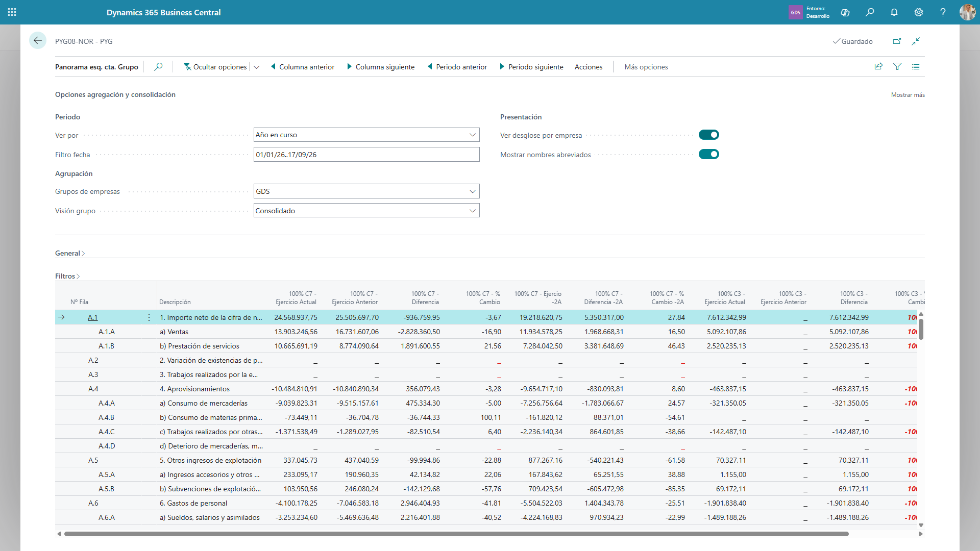The width and height of the screenshot is (980, 551).
Task: Open notifications bell
Action: tap(894, 12)
